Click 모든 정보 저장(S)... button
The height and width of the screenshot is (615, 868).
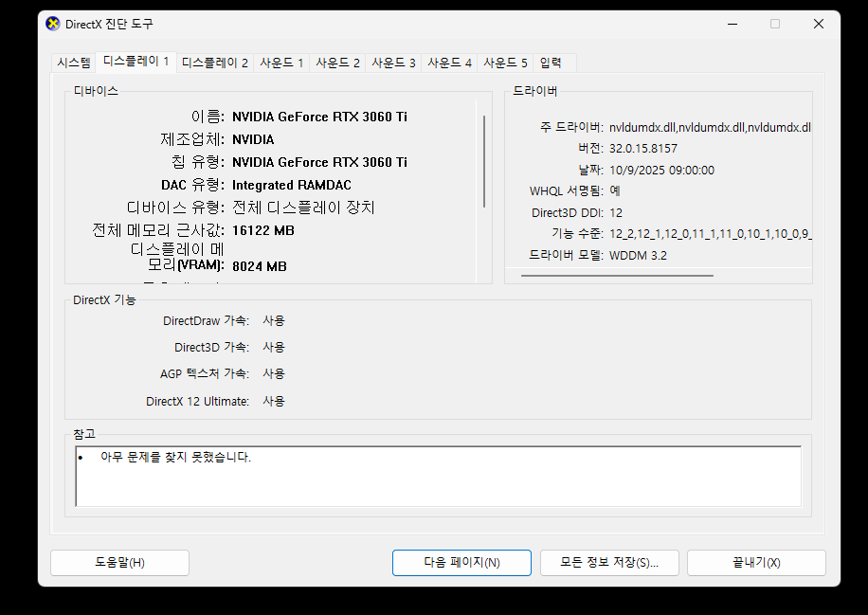tap(609, 563)
